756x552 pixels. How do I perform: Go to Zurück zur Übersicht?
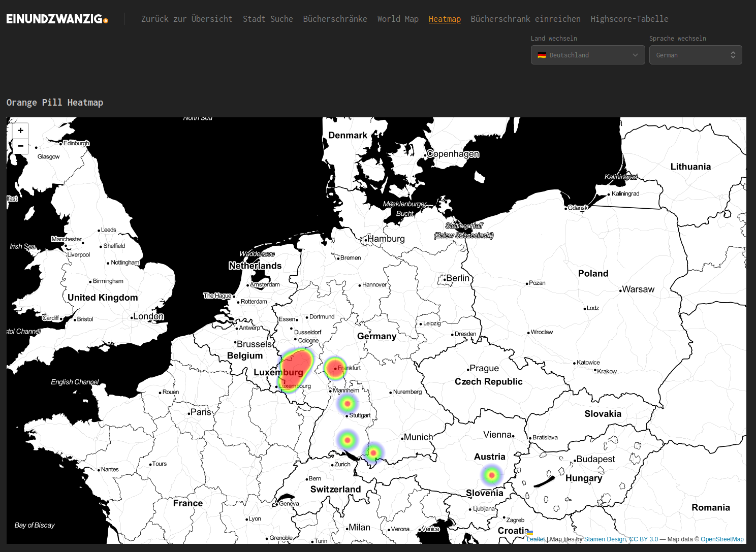click(186, 19)
